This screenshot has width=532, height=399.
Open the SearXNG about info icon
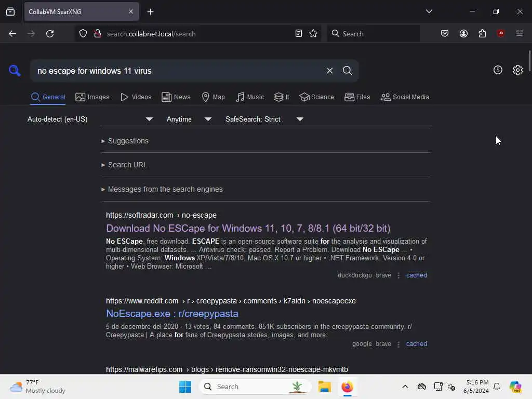498,70
